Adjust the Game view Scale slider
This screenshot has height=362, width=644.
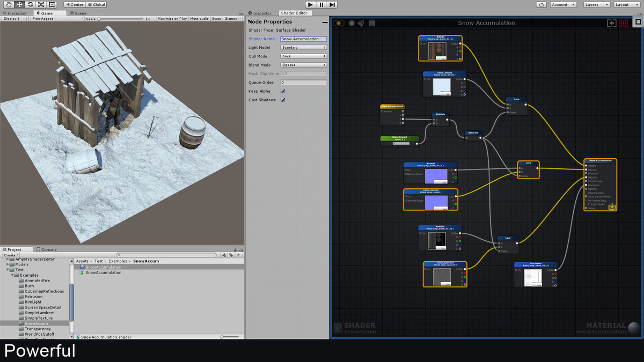[121, 19]
